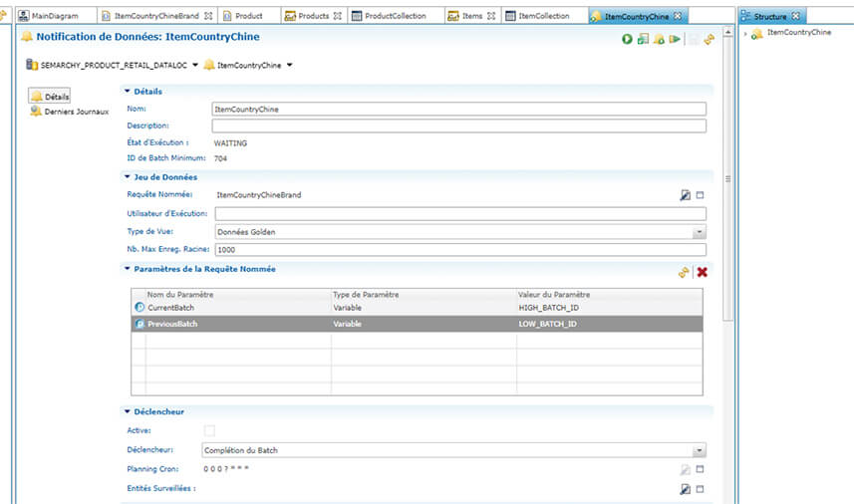This screenshot has width=854, height=504.
Task: Click the small square box beside Requête Nommée
Action: coord(700,195)
